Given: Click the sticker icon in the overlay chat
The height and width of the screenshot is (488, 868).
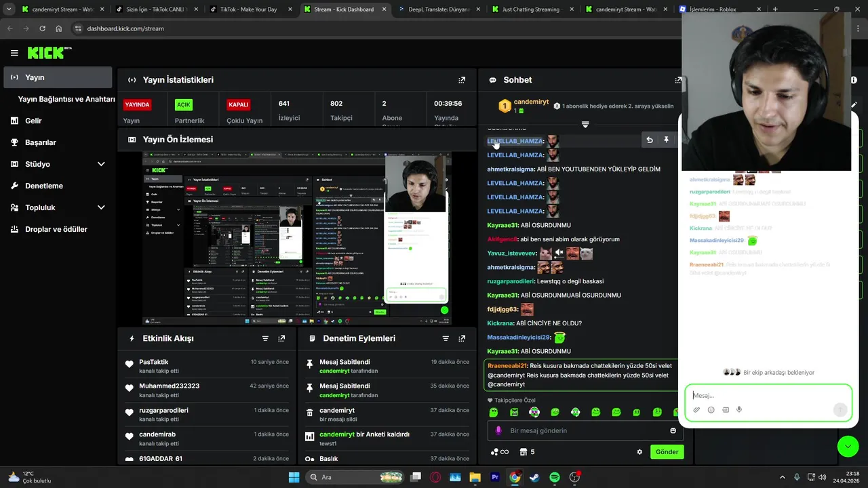Looking at the screenshot, I should click(x=726, y=410).
